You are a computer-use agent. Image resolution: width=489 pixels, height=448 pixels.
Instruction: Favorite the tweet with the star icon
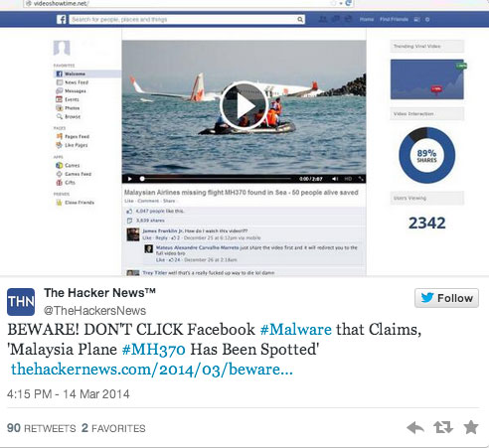(471, 427)
